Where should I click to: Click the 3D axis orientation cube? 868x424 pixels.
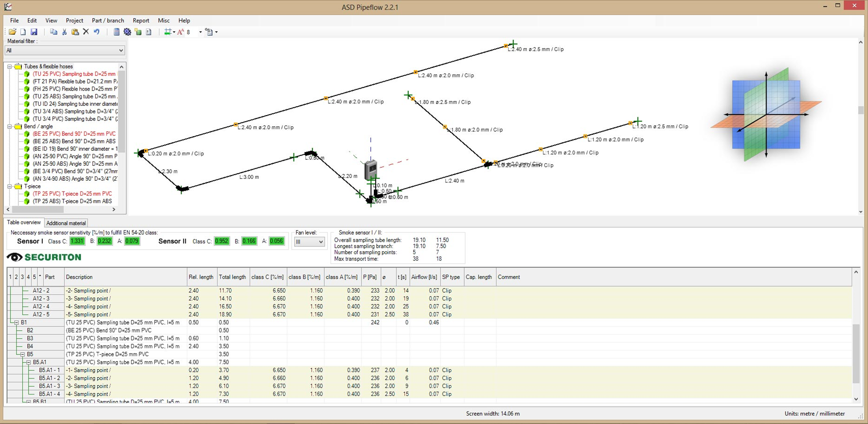pos(766,115)
